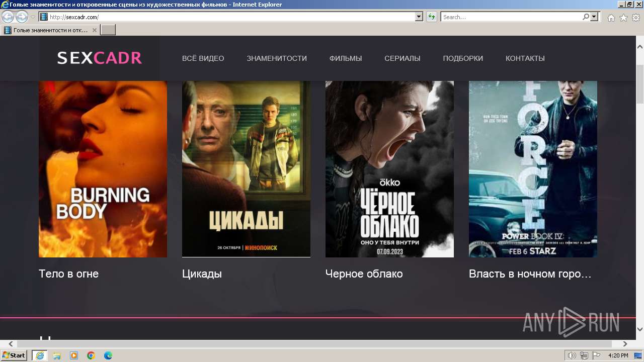
Task: Click Internet Explorer taskbar icon
Action: tap(39, 355)
